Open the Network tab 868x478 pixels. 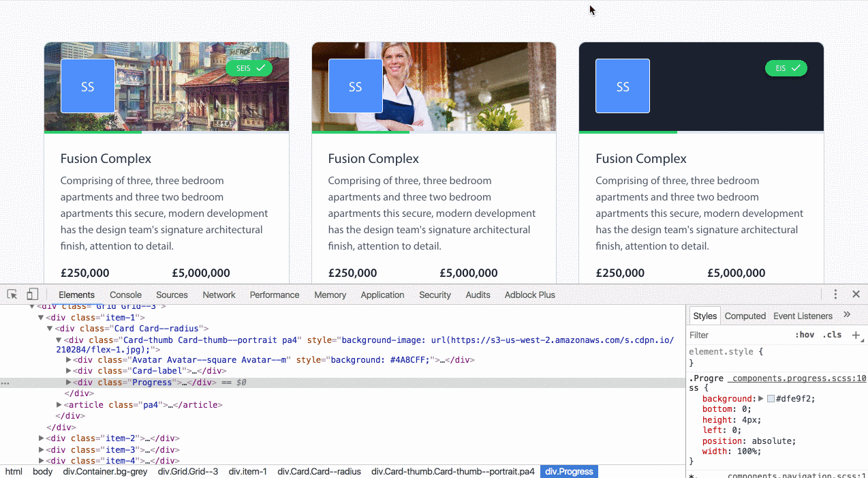(219, 295)
